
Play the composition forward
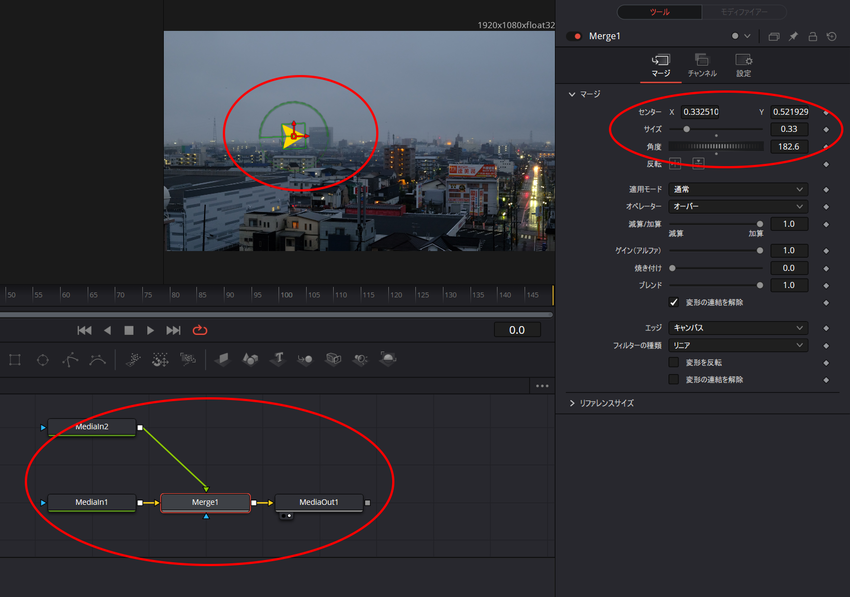pos(150,330)
